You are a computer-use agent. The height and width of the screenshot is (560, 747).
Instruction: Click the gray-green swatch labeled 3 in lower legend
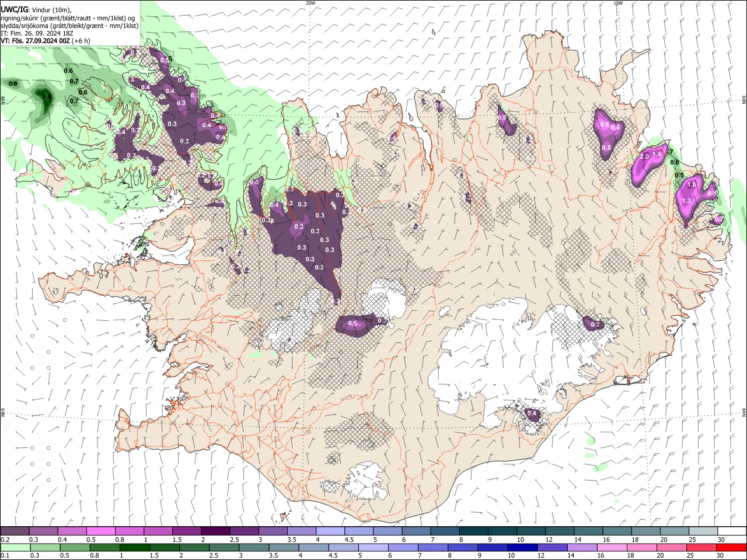coord(254,547)
